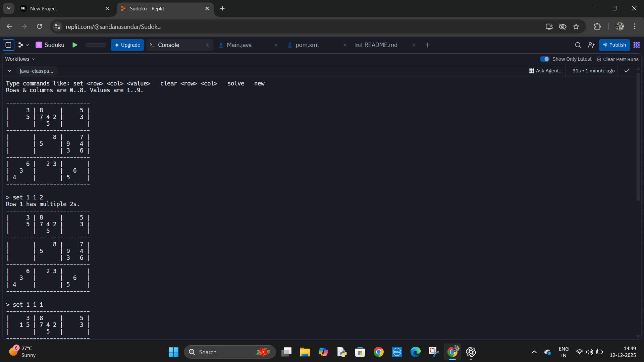Click the Upgrade button
644x362 pixels.
(x=127, y=45)
